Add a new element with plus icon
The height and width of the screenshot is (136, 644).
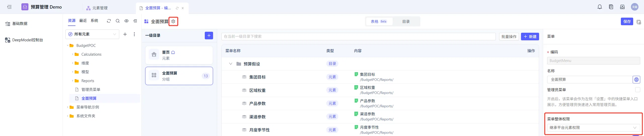coord(125,34)
